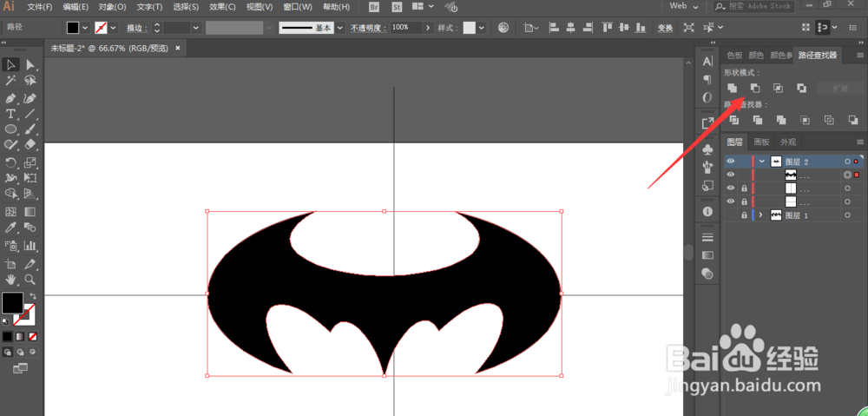Select the Type tool

tap(10, 114)
